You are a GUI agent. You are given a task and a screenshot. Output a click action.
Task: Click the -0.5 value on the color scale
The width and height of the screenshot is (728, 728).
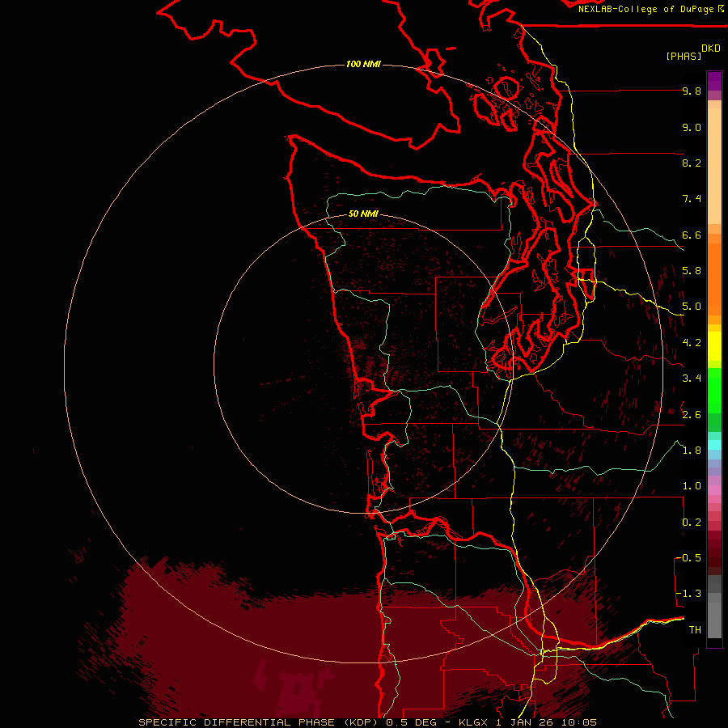point(688,558)
